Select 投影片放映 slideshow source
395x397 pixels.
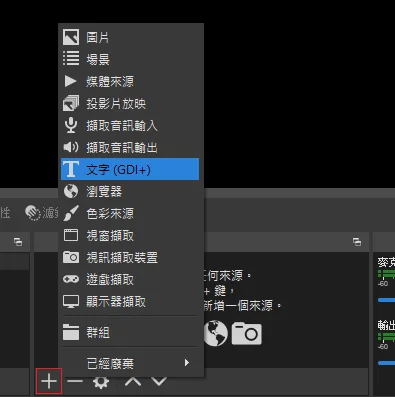[130, 103]
